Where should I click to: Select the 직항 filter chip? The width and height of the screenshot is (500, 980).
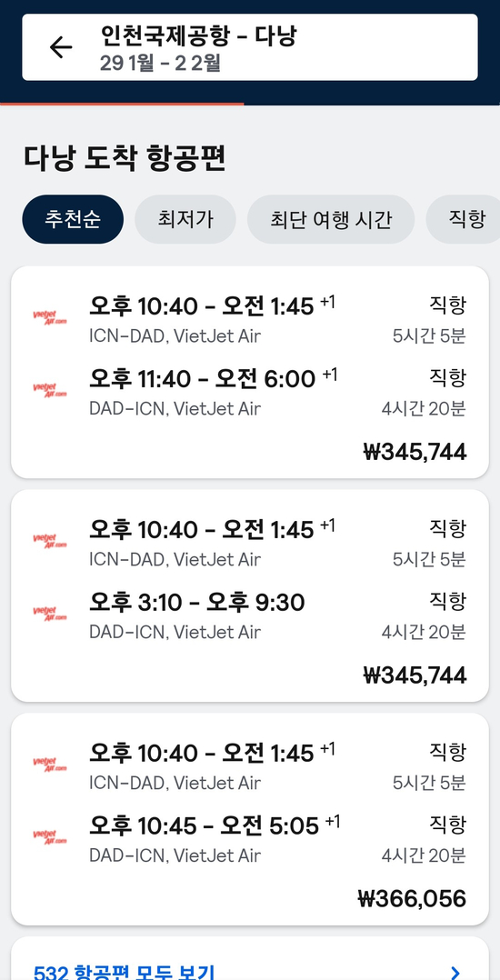(x=464, y=219)
